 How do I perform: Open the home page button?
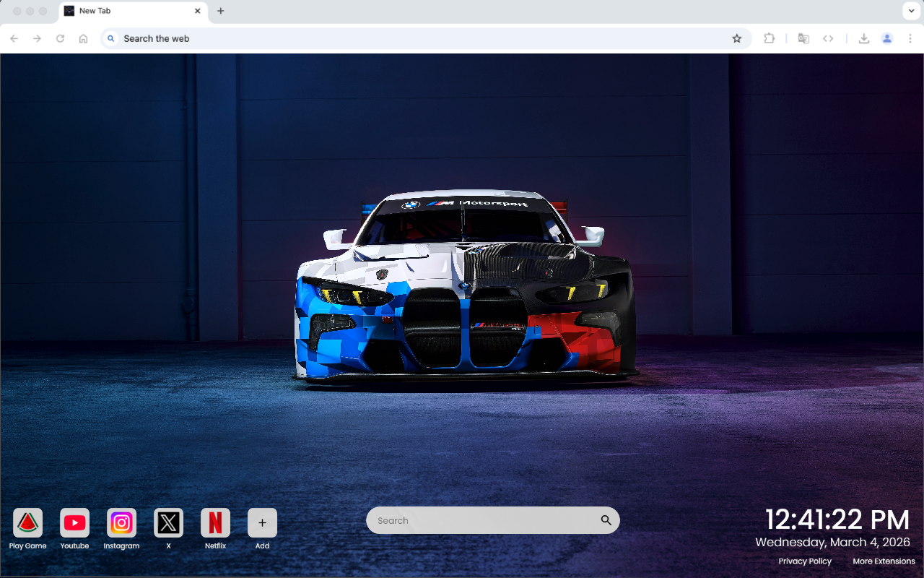(x=84, y=38)
